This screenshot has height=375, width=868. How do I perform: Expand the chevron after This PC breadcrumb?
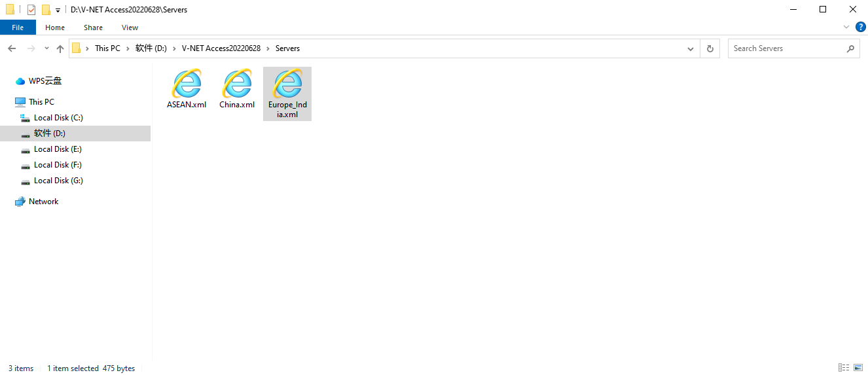coord(128,48)
